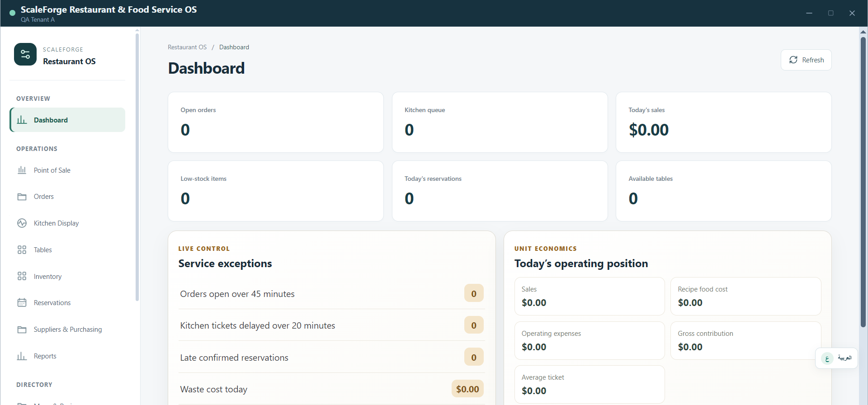Open the Kitchen Display page

click(67, 223)
